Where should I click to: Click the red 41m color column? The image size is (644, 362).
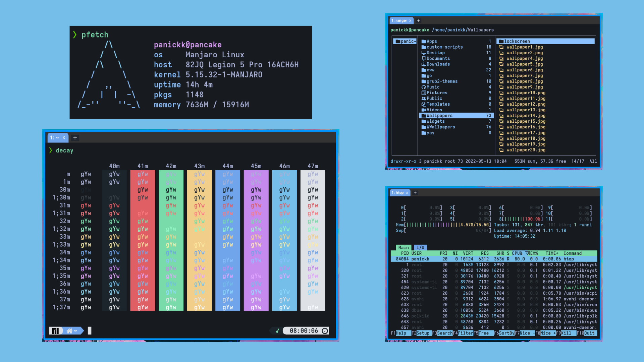point(143,240)
